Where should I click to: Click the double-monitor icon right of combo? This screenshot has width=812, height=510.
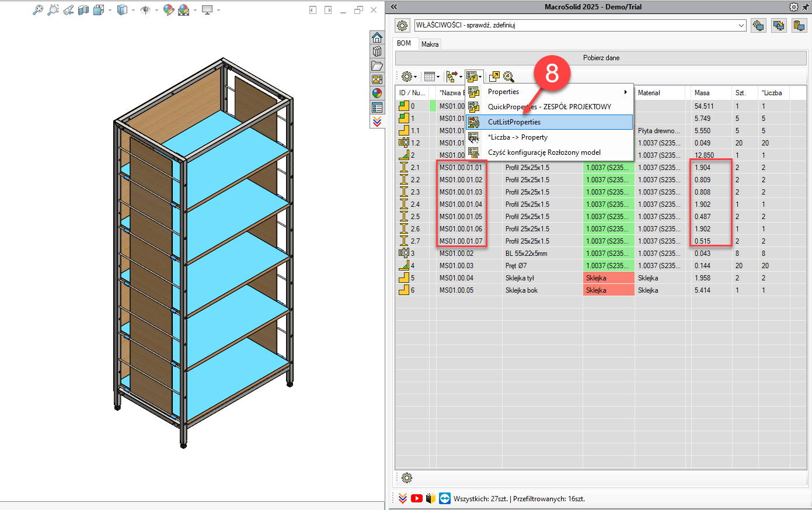779,26
